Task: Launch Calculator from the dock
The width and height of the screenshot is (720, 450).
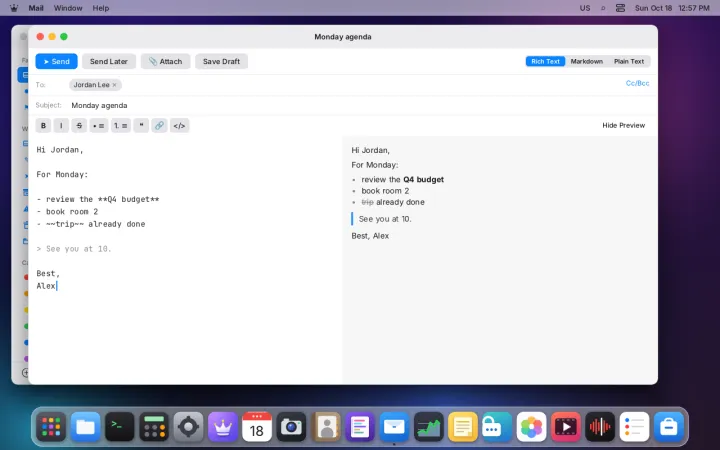Action: tap(154, 427)
